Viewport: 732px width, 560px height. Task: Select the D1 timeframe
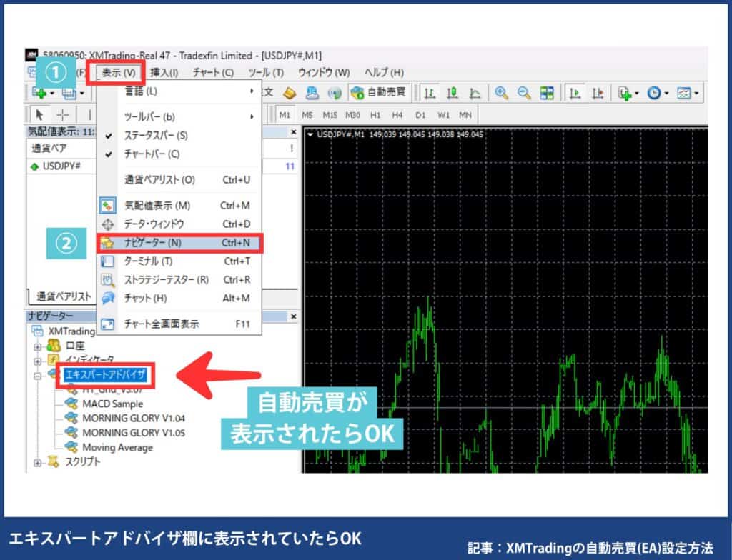coord(420,115)
